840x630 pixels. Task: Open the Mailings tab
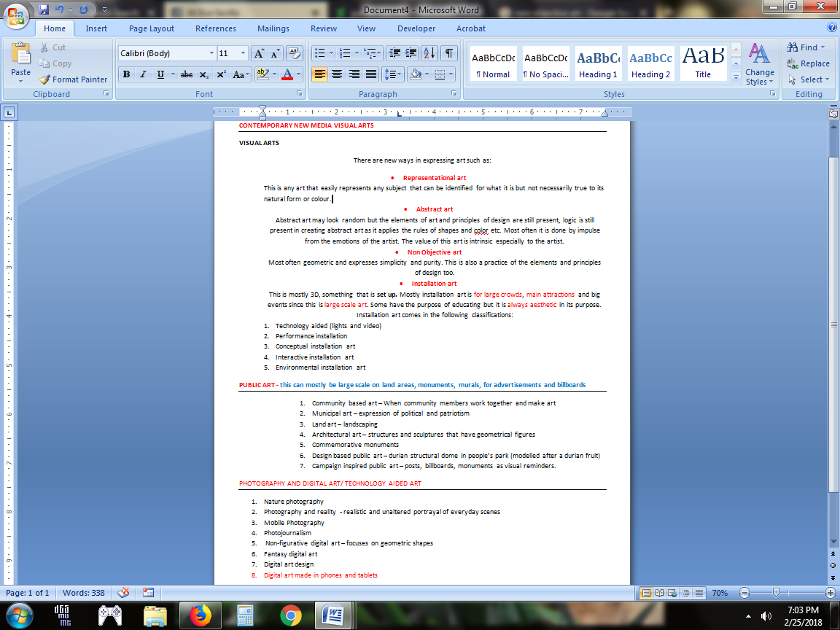273,28
